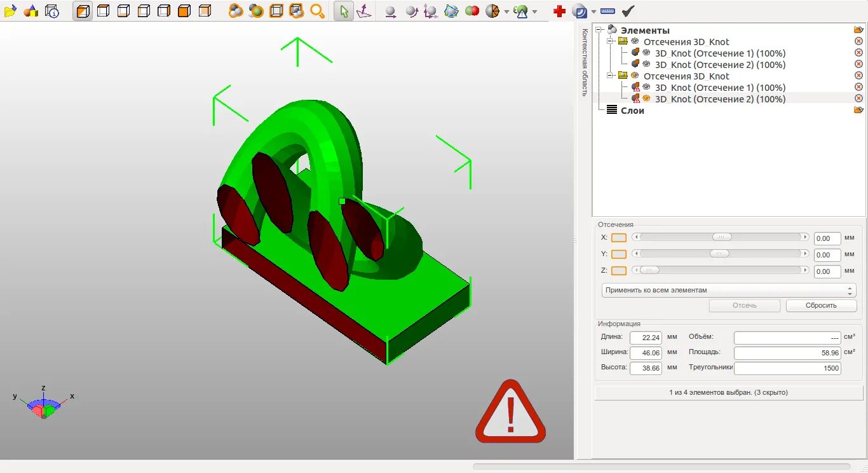The image size is (868, 473).
Task: Select the Слои tree item
Action: [x=632, y=111]
